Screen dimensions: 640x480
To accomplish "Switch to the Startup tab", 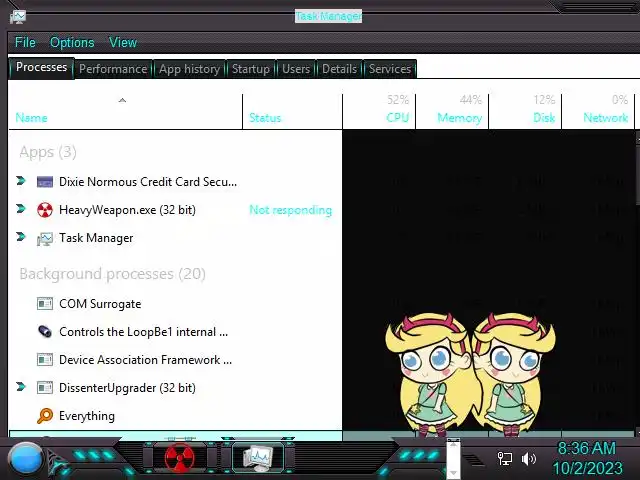I will [x=251, y=69].
